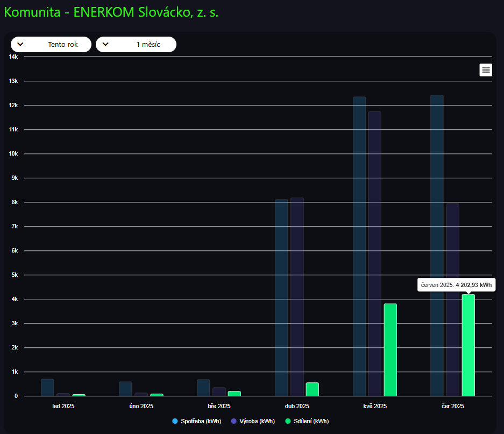
Task: Click the 'čer 2025' axis label
Action: [x=453, y=406]
